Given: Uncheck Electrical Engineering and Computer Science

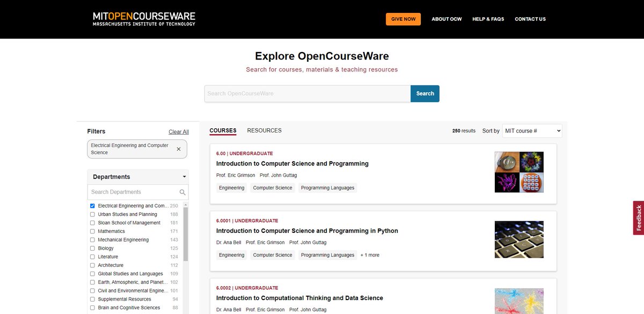Looking at the screenshot, I should pyautogui.click(x=92, y=206).
